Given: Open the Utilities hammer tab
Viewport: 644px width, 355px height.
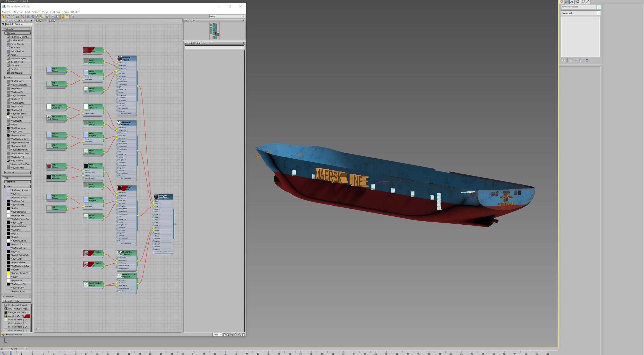Looking at the screenshot, I should click(588, 2).
